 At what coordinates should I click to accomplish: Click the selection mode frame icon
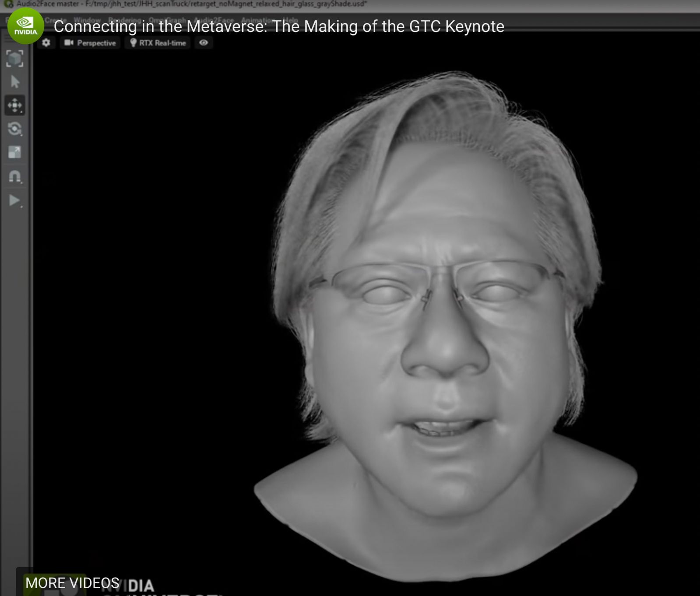[x=15, y=59]
